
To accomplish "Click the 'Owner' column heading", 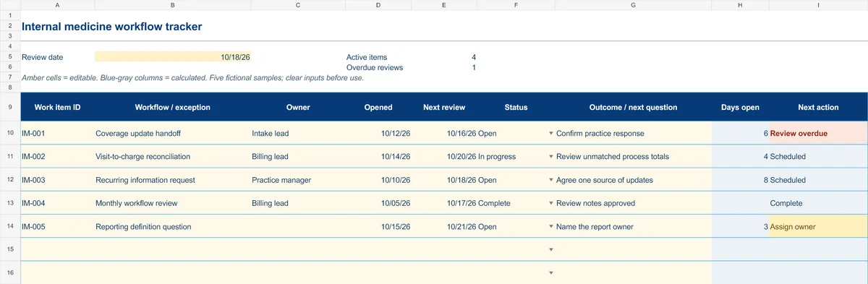I will [x=298, y=107].
